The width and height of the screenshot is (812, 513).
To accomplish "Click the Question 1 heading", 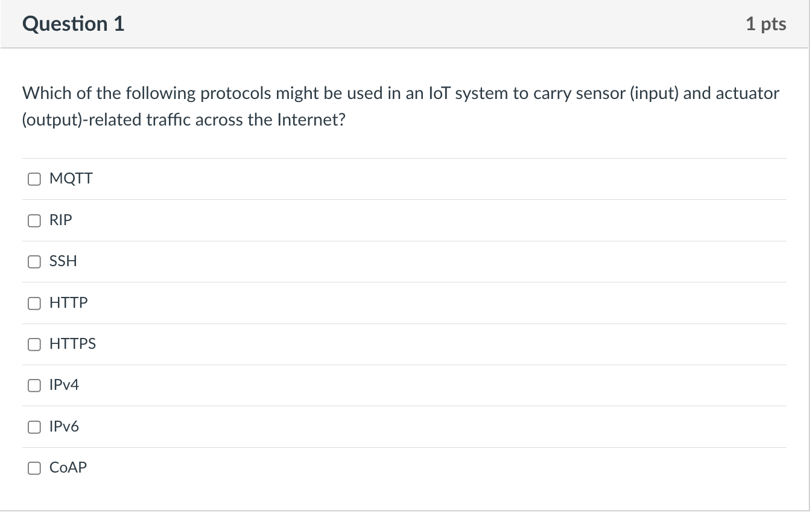I will [74, 24].
